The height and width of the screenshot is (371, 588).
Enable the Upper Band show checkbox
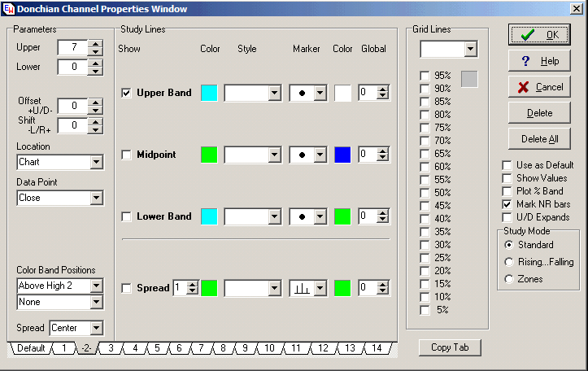[126, 93]
